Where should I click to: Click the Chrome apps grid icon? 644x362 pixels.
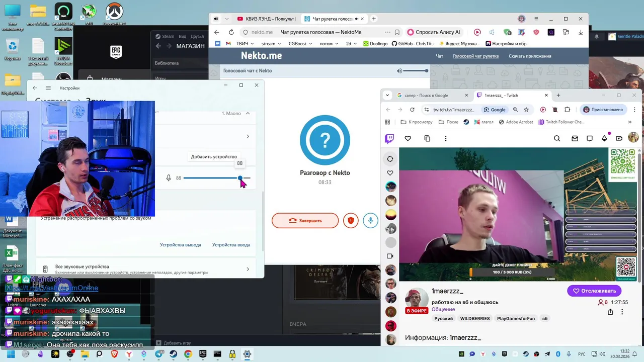[387, 122]
